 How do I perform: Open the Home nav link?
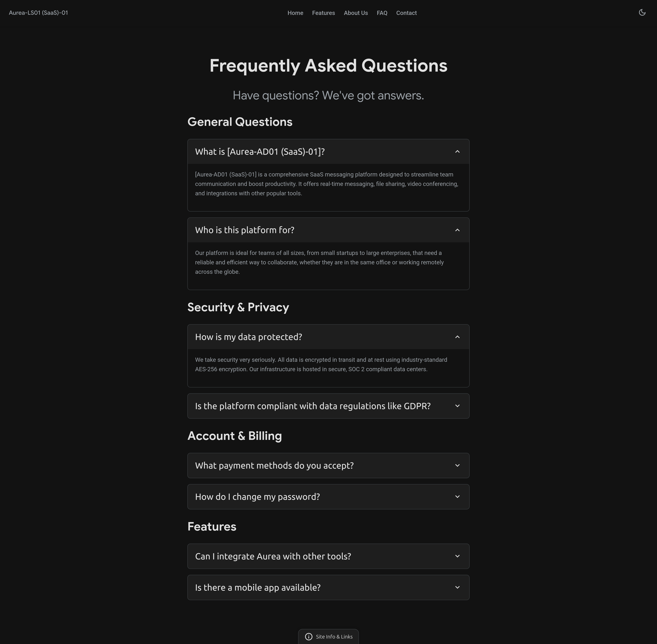click(295, 13)
